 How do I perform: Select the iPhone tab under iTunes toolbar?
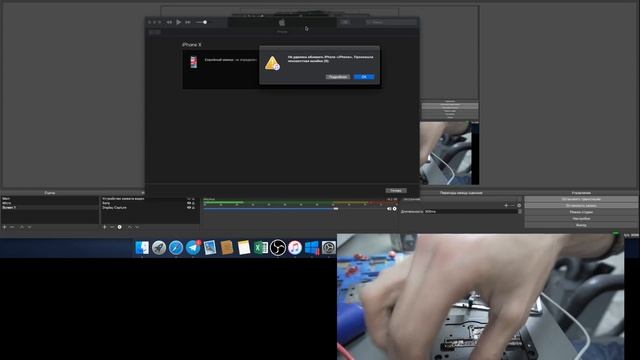(282, 31)
